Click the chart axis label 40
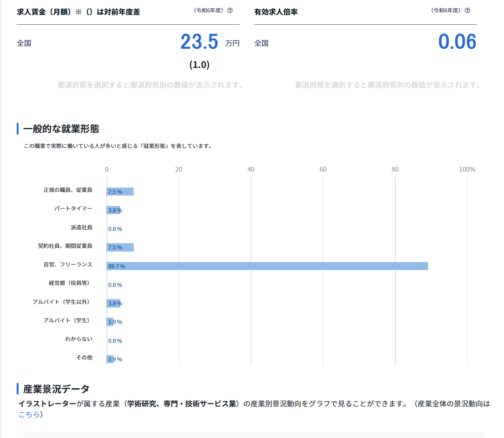 [251, 169]
